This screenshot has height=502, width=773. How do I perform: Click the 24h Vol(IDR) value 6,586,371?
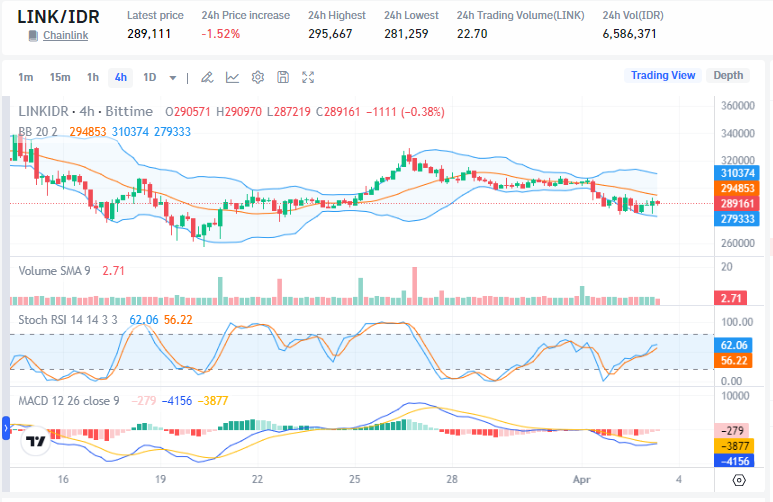pyautogui.click(x=630, y=34)
